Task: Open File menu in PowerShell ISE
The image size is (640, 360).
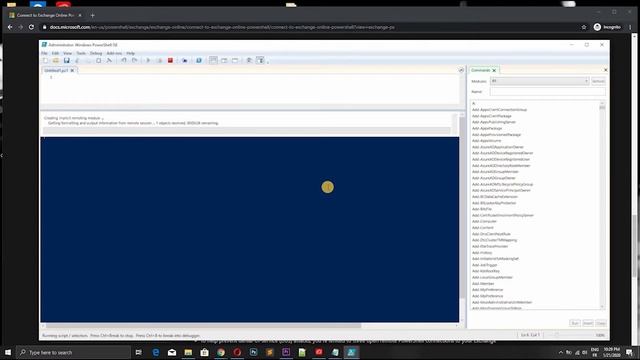Action: [44, 53]
